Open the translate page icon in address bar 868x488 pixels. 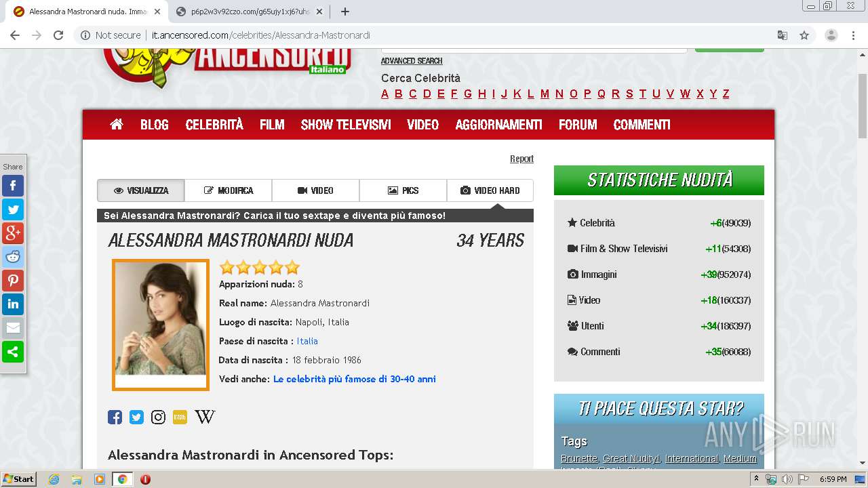click(x=783, y=35)
